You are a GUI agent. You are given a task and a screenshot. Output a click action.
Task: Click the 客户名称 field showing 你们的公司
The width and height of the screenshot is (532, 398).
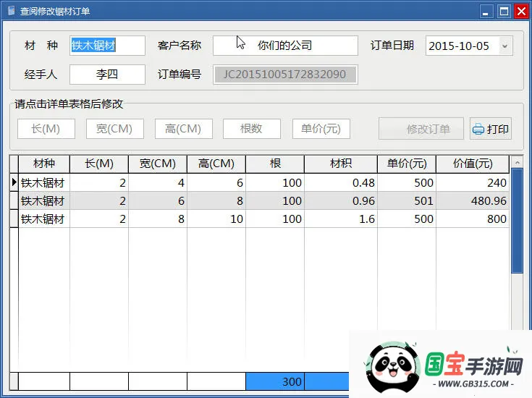[x=285, y=46]
